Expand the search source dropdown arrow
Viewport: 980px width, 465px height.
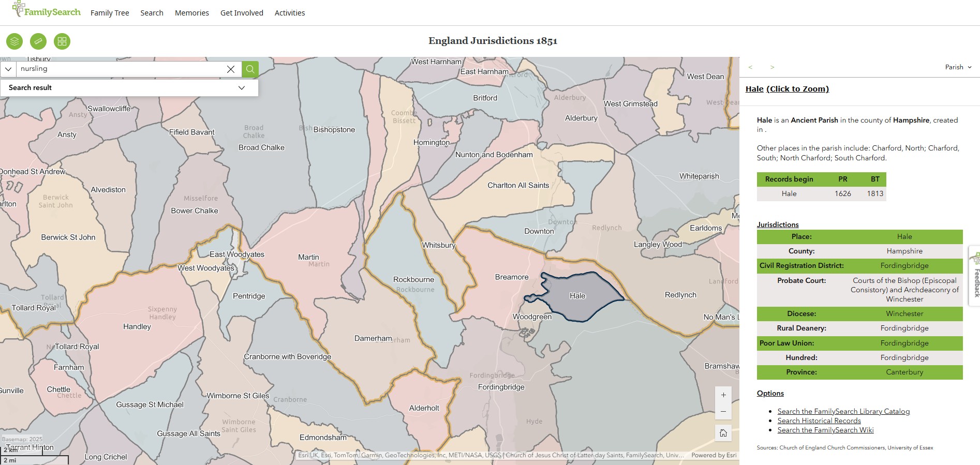8,69
